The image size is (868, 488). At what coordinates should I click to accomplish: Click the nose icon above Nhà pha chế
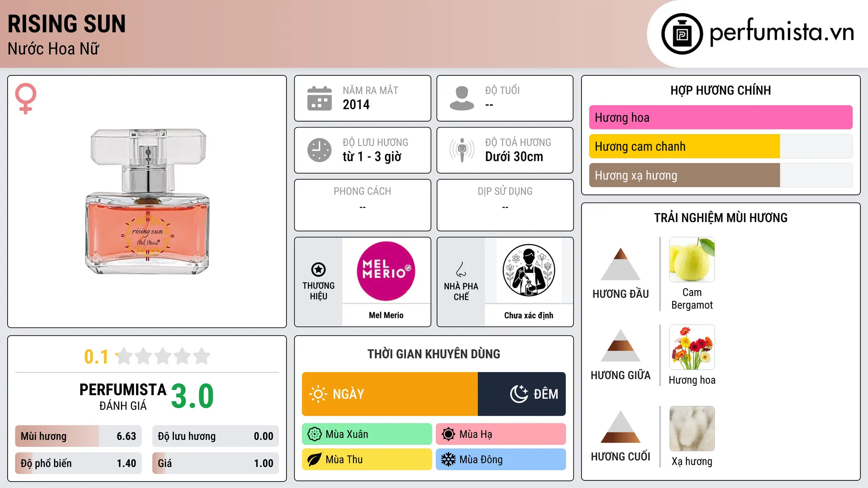pyautogui.click(x=461, y=269)
